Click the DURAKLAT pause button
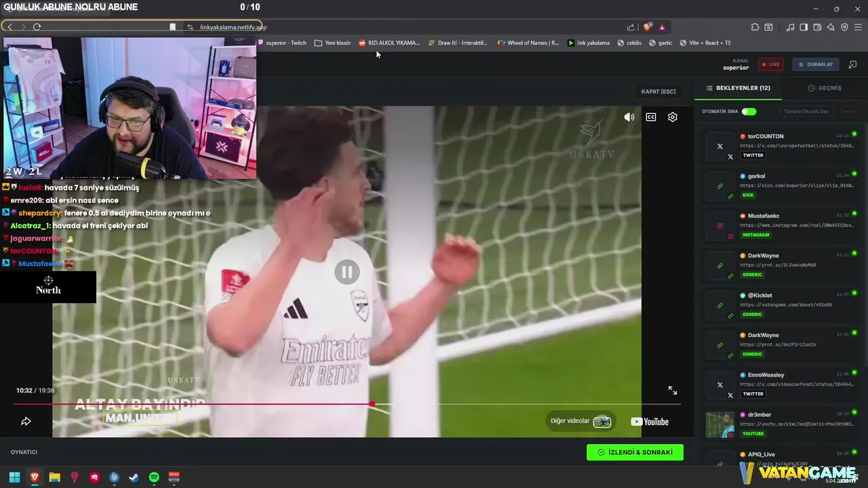Image resolution: width=868 pixels, height=488 pixels. 816,64
